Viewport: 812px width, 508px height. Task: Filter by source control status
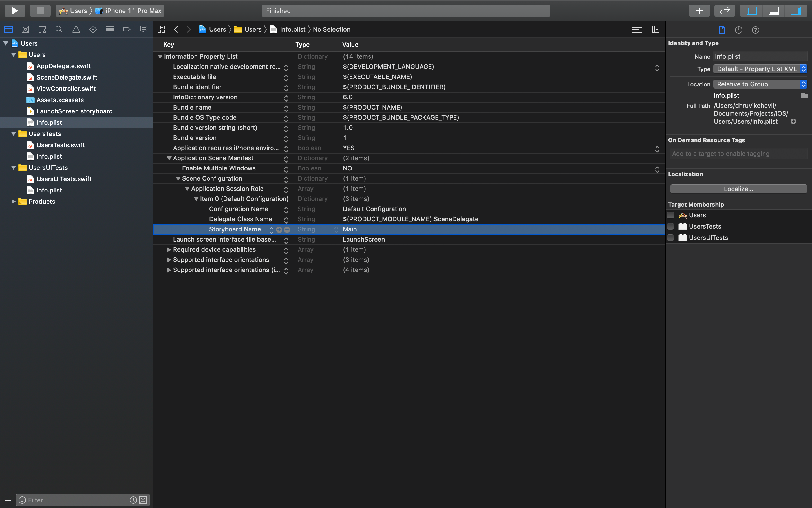tap(143, 500)
